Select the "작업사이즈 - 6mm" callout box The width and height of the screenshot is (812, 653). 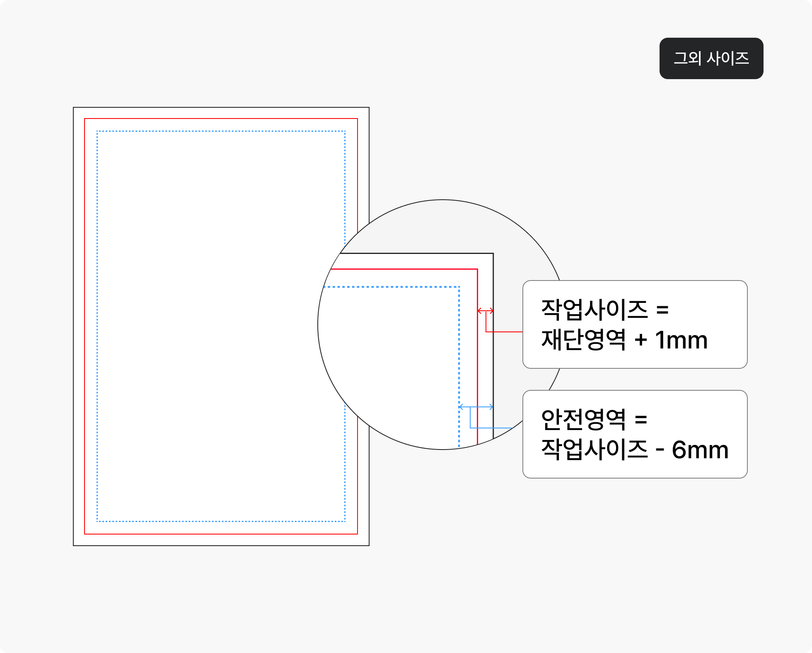coord(635,434)
